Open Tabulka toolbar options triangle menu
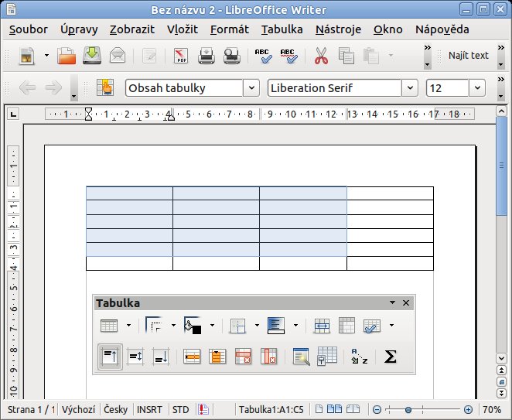 392,302
